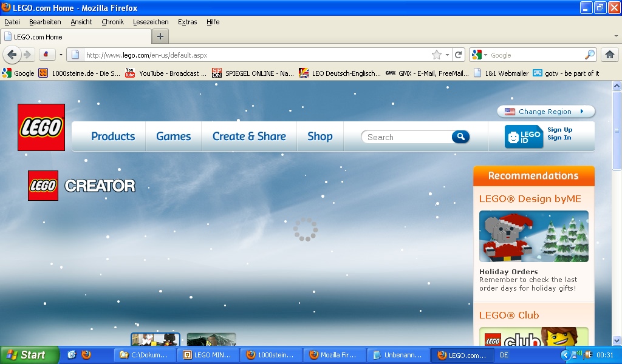Launch Firefox from the quick launch icon
The width and height of the screenshot is (622, 364).
click(x=86, y=355)
